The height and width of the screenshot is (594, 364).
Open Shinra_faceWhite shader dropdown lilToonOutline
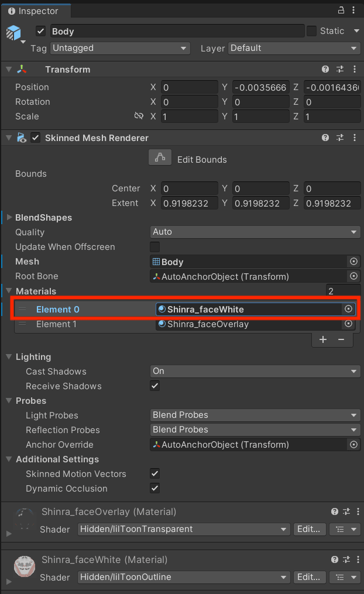(x=184, y=577)
